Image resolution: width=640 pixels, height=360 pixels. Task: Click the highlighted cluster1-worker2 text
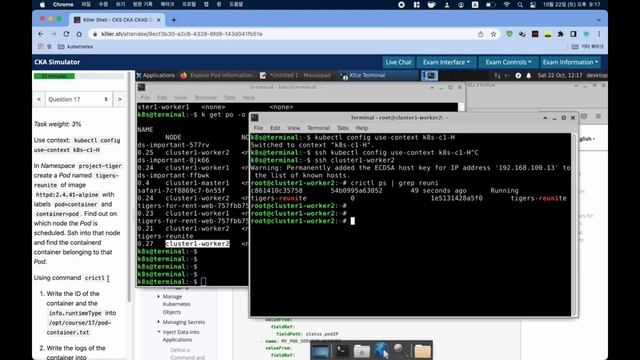click(198, 244)
